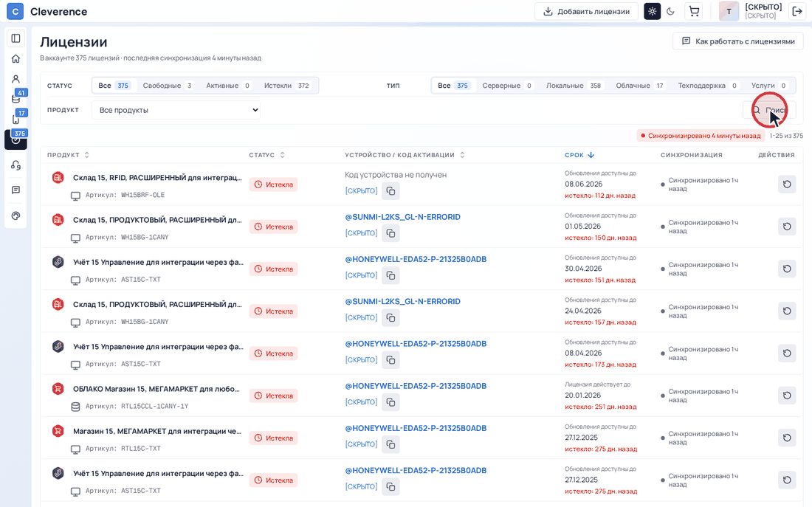Filter status by Свободные licenses

point(168,86)
